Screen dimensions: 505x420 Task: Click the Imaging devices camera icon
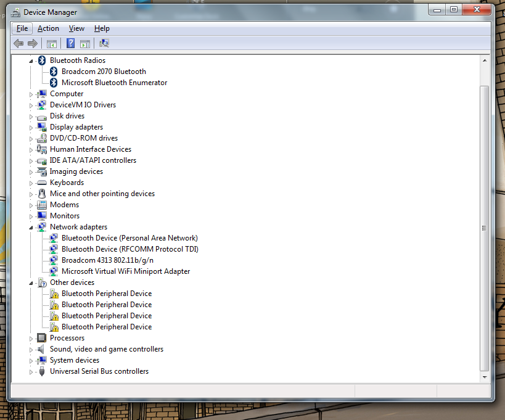(x=42, y=171)
